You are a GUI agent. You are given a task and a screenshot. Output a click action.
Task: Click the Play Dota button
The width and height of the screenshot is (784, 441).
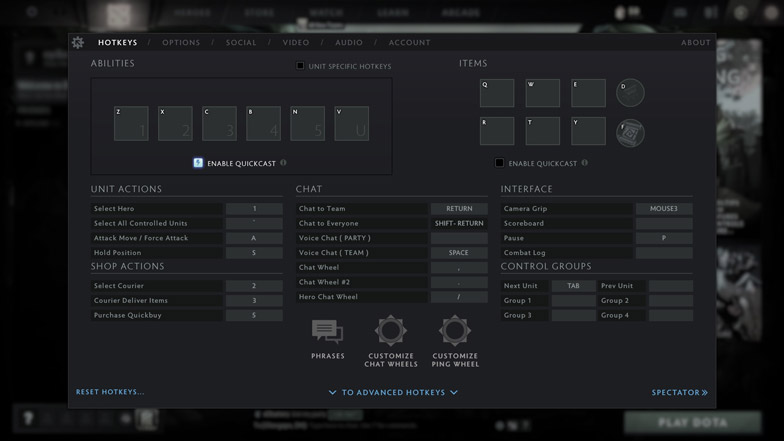[x=693, y=422]
